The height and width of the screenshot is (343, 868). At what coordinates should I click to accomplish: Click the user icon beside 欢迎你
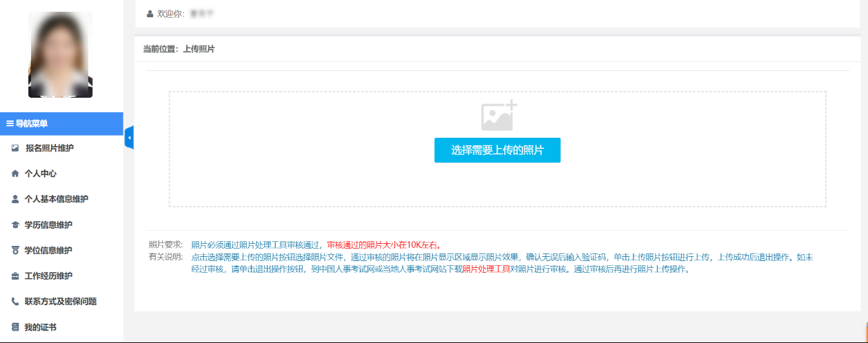150,13
